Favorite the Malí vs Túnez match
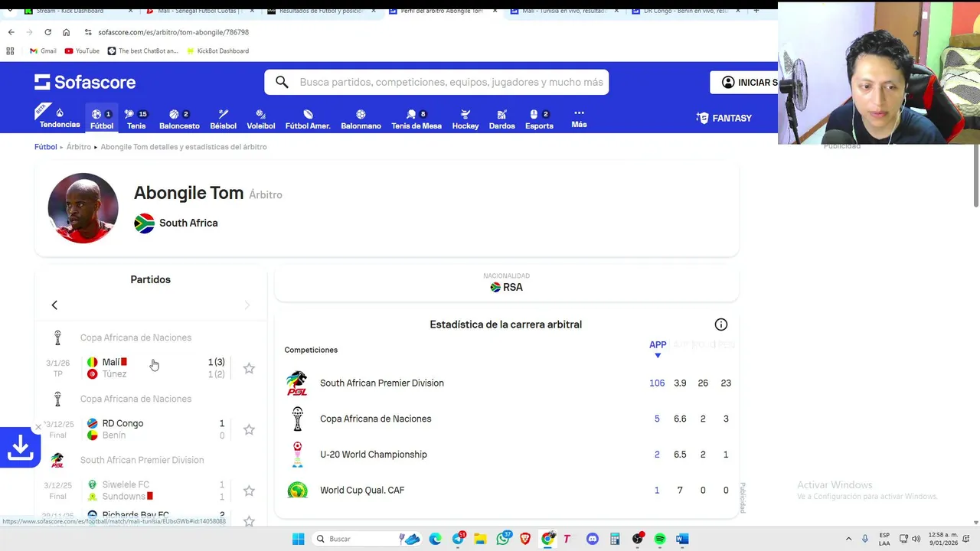Image resolution: width=980 pixels, height=551 pixels. tap(249, 368)
